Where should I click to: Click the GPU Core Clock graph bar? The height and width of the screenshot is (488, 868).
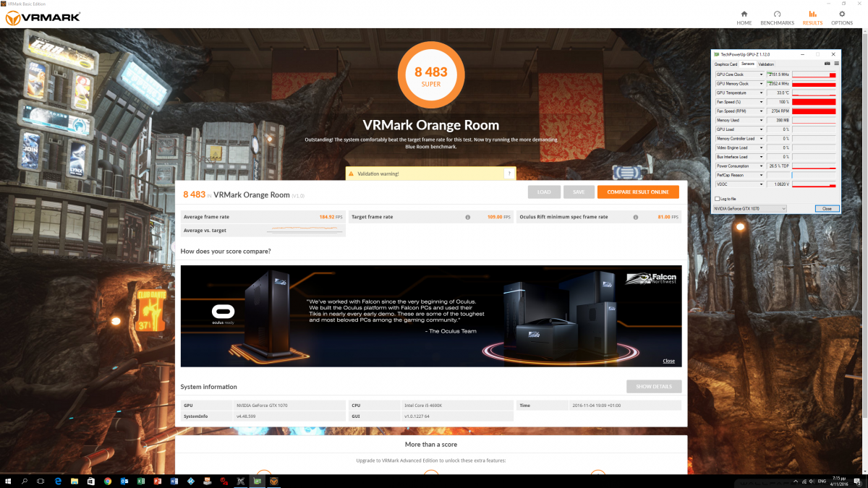tap(814, 74)
